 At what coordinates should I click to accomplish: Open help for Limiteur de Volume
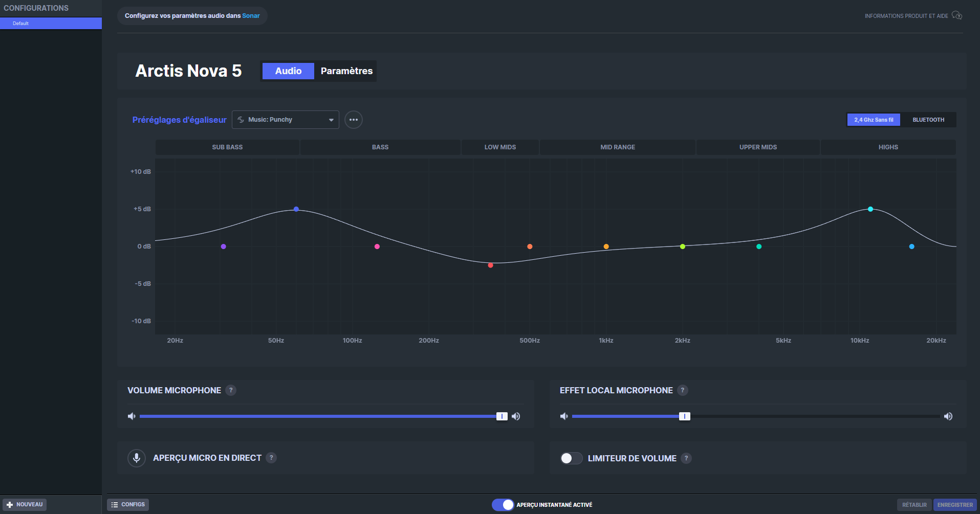click(686, 458)
